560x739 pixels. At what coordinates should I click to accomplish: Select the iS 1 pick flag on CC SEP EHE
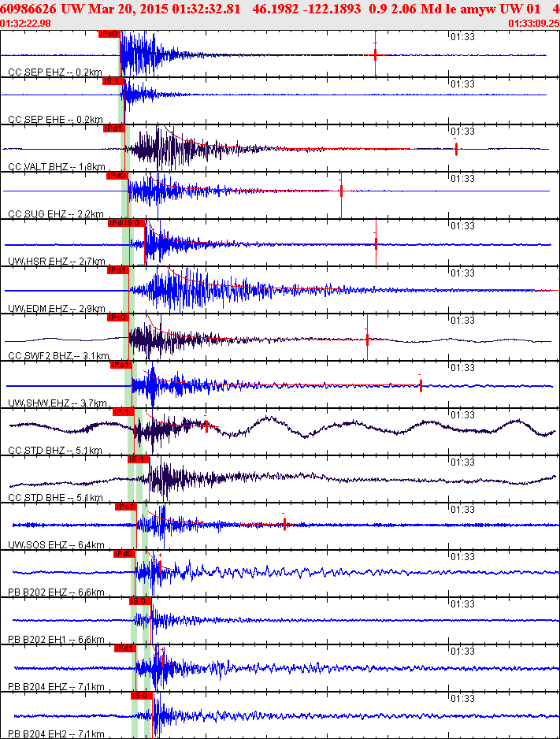[113, 81]
